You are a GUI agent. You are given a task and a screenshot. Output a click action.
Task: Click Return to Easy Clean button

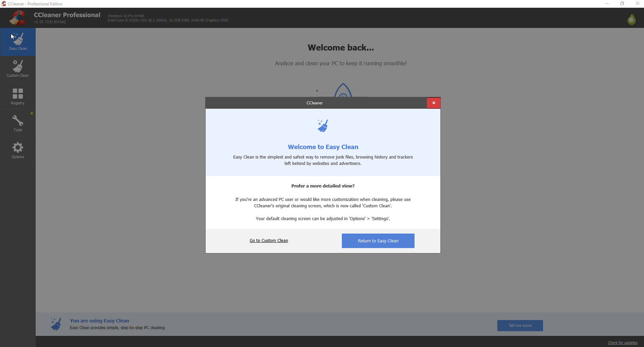(378, 241)
